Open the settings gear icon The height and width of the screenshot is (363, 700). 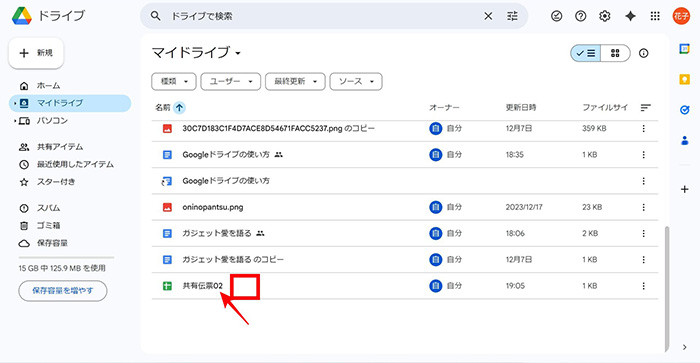[x=605, y=16]
